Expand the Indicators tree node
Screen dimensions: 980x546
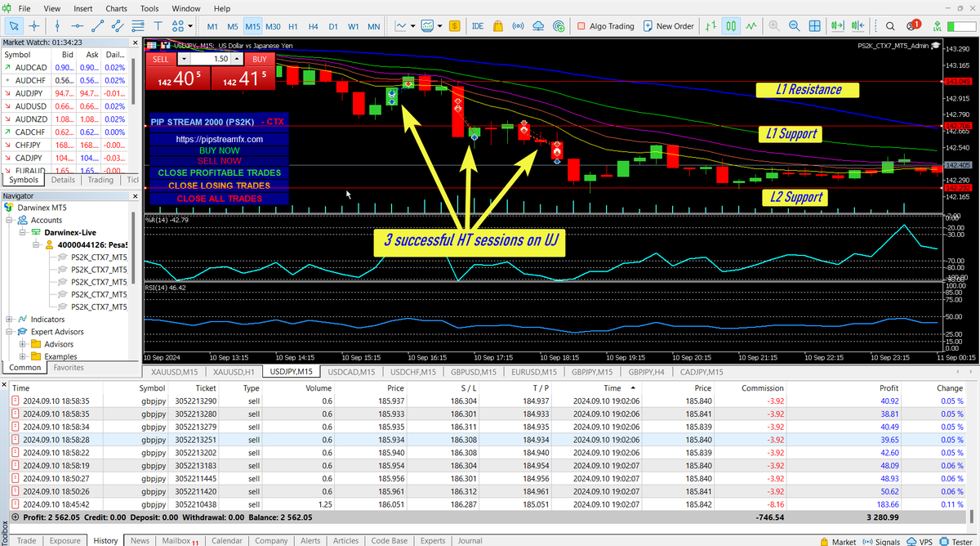pyautogui.click(x=9, y=319)
